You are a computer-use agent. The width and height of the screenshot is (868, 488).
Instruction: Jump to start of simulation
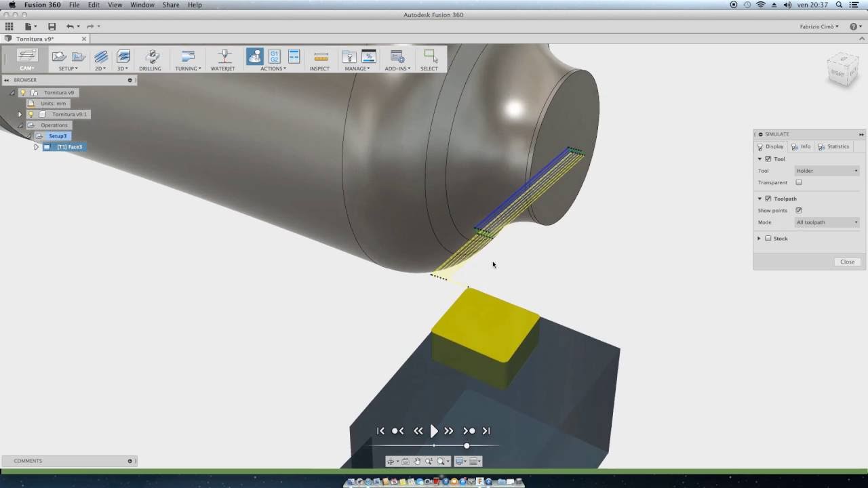[x=380, y=431]
